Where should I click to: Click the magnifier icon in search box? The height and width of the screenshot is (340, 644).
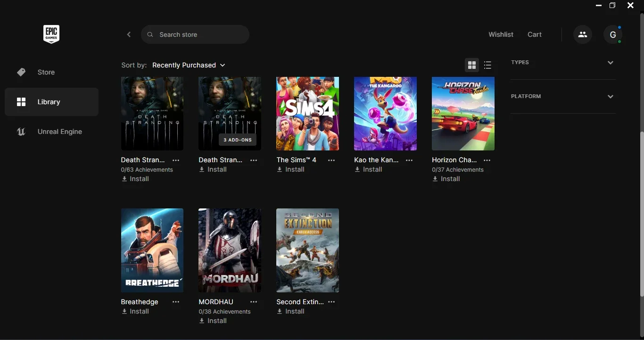point(150,34)
